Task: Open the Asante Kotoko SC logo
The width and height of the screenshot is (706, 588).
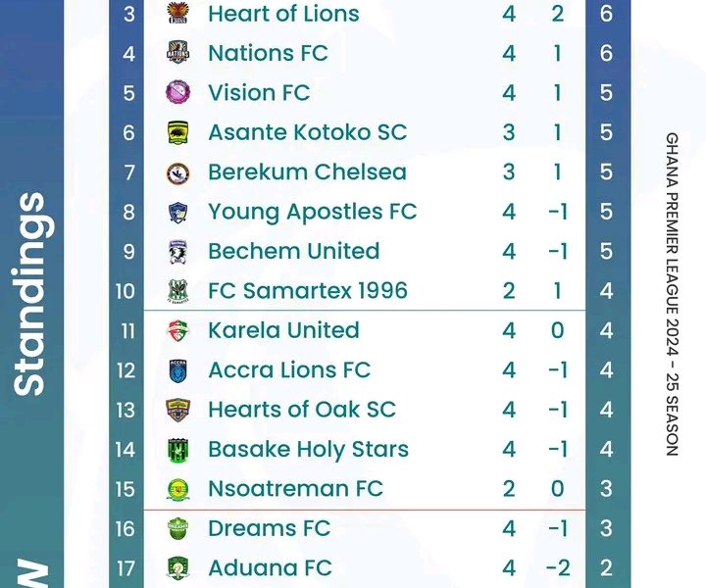Action: 178,132
